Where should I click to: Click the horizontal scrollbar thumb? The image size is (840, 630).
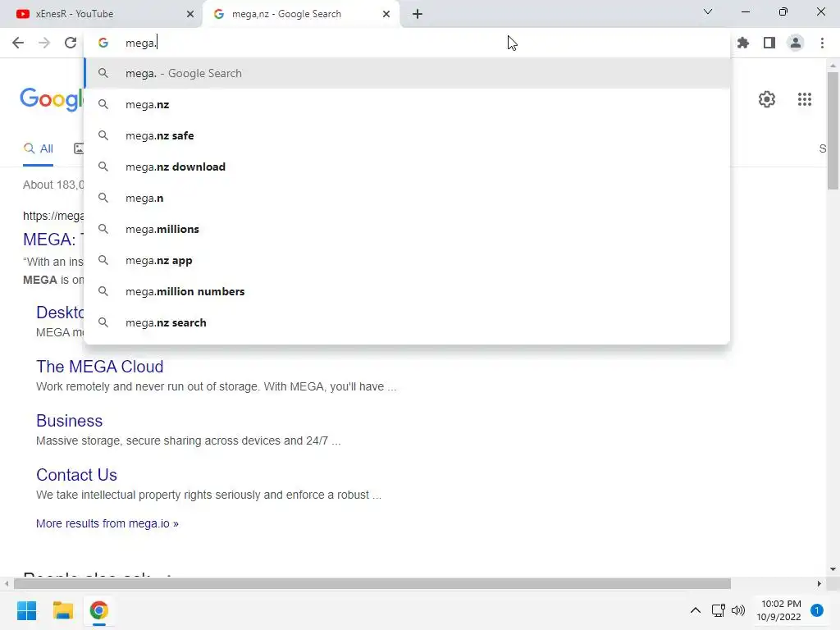pyautogui.click(x=372, y=583)
